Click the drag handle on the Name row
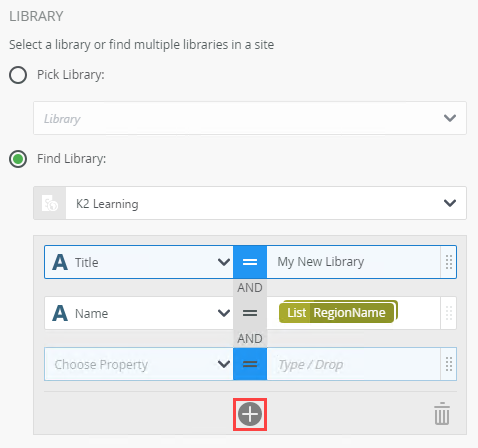478x448 pixels. pos(449,313)
